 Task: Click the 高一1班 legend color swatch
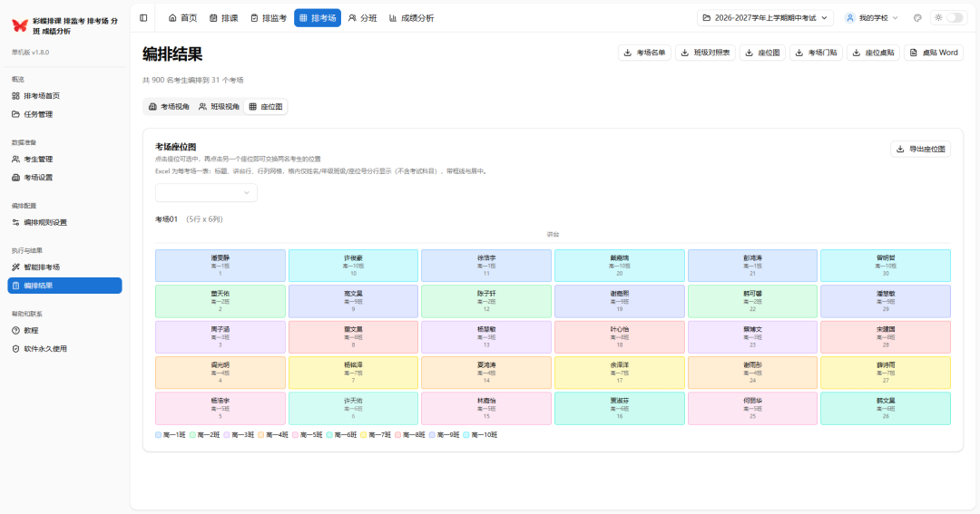158,435
